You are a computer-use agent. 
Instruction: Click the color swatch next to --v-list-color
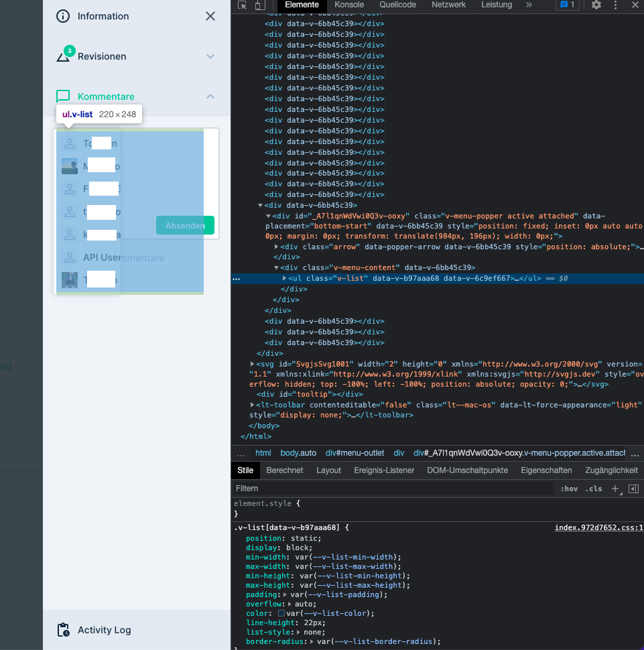(x=281, y=614)
